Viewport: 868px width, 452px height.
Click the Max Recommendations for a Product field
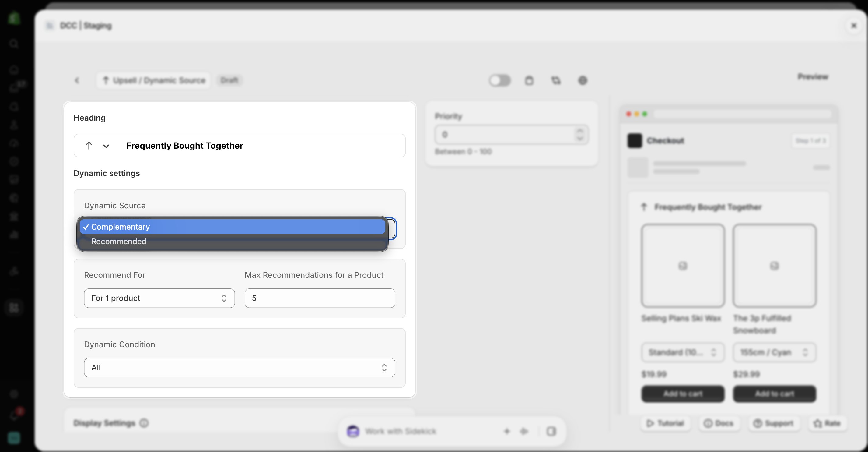(x=320, y=298)
